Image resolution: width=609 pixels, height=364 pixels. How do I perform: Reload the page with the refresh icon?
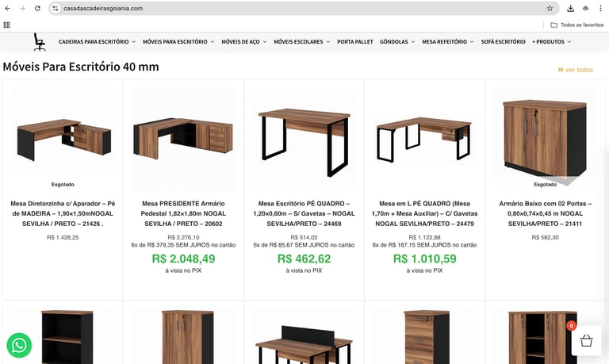click(x=37, y=8)
